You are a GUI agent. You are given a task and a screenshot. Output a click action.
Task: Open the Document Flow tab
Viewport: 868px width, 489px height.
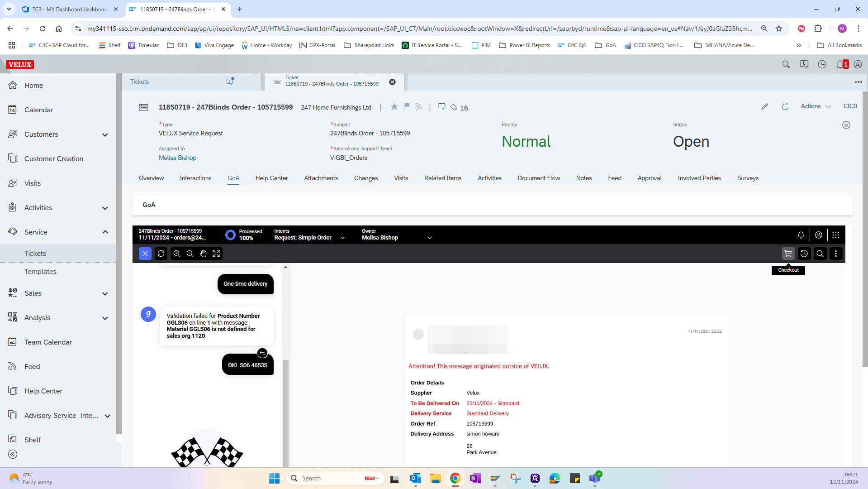coord(539,178)
